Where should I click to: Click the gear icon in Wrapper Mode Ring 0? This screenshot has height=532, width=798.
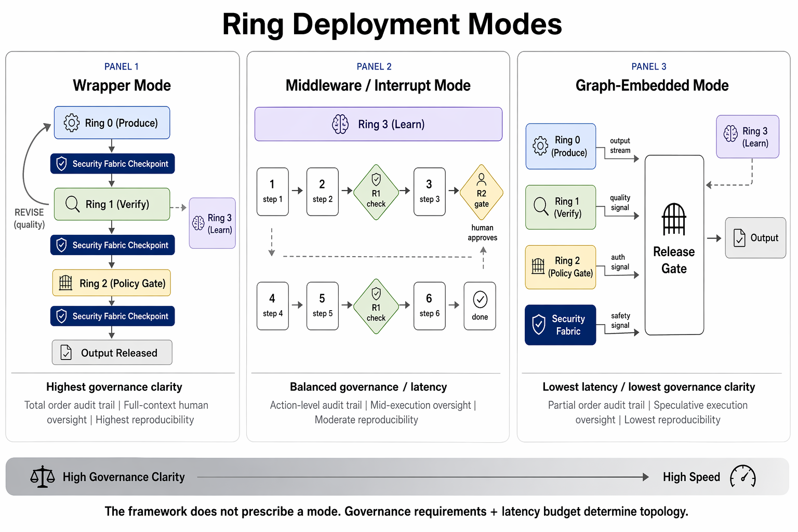[72, 123]
